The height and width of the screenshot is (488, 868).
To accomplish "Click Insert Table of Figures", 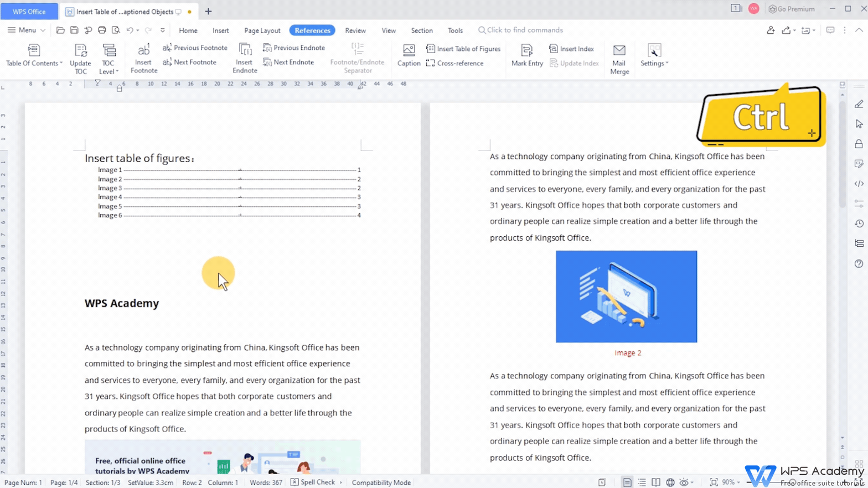I will tap(463, 49).
